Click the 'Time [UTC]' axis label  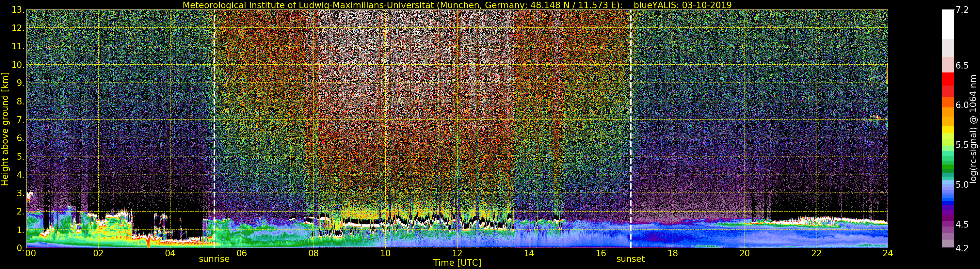click(457, 263)
